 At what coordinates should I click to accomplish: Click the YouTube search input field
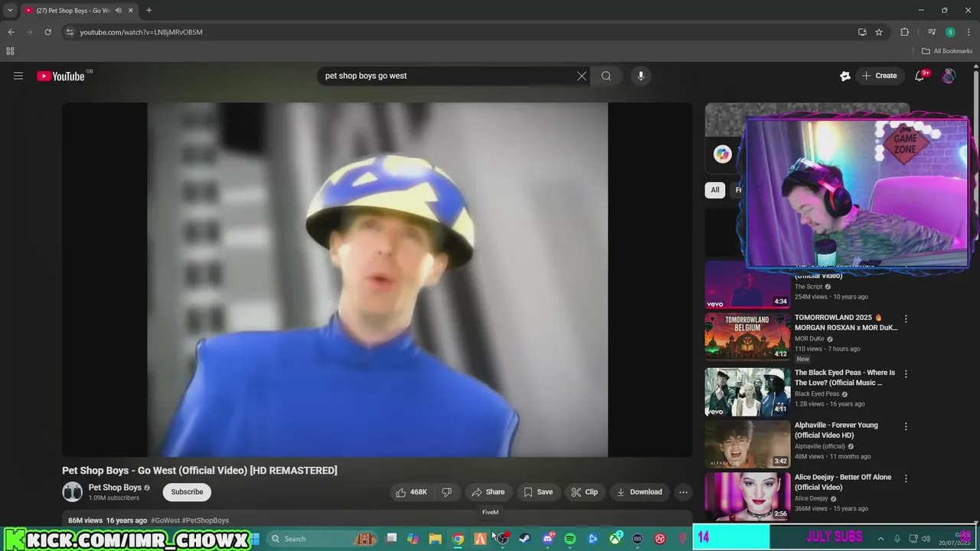(x=448, y=76)
